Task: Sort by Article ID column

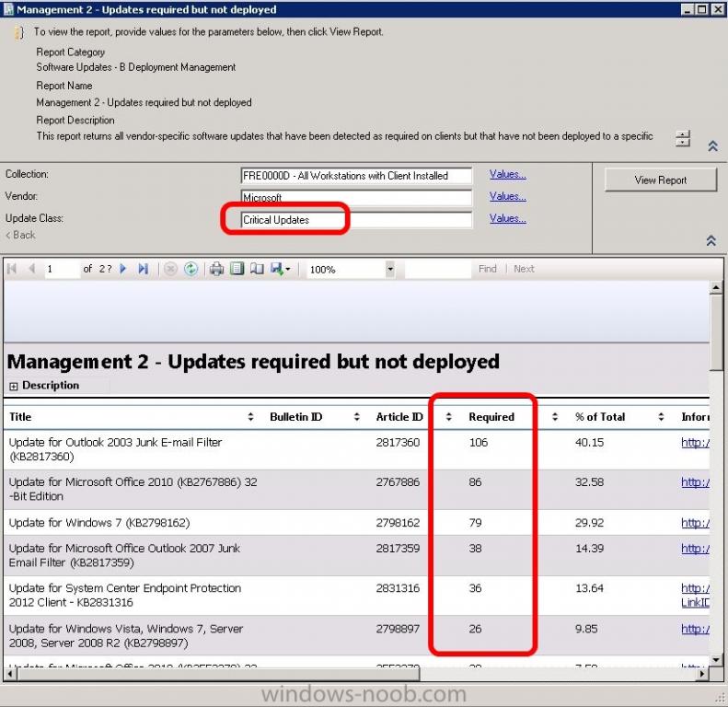Action: (x=448, y=417)
